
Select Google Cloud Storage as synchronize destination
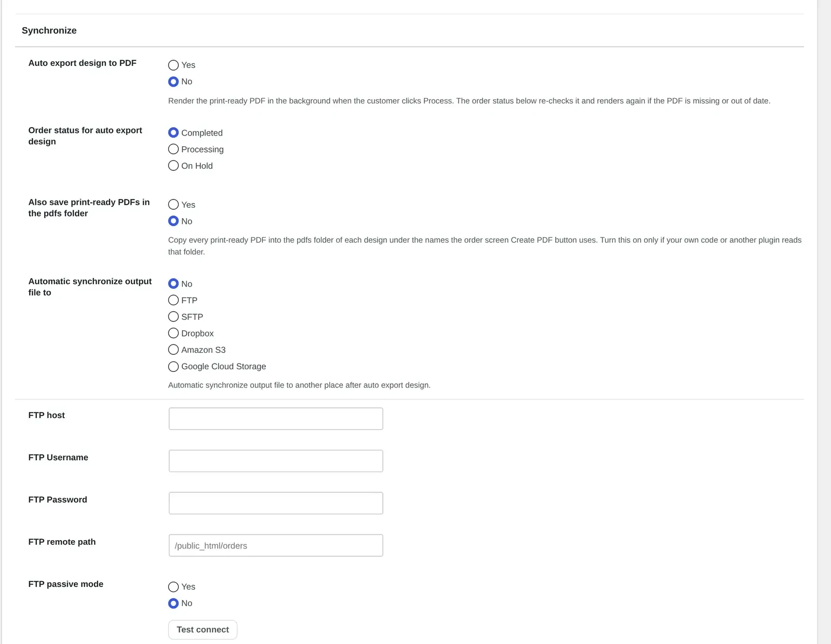173,367
